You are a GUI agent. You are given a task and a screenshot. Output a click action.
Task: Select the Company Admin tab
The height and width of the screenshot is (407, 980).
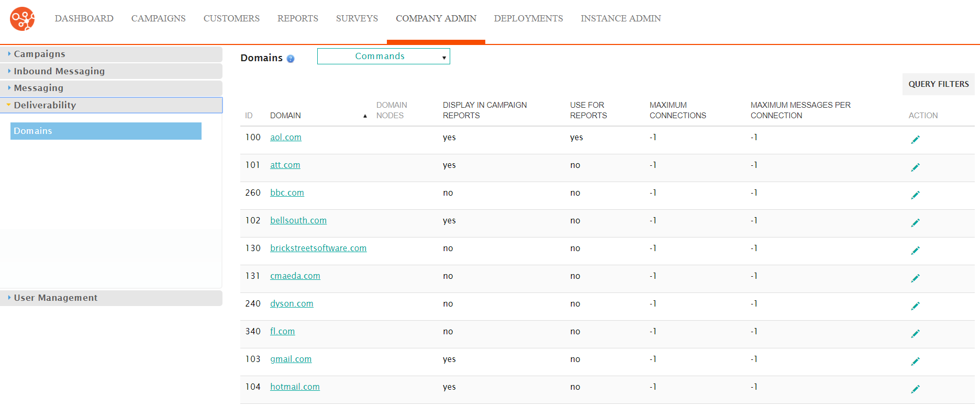(x=436, y=18)
